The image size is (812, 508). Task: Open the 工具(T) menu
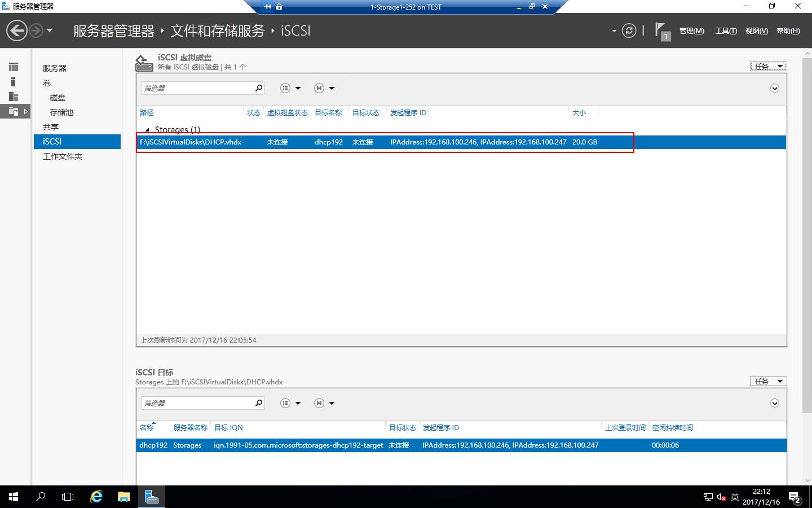[726, 31]
